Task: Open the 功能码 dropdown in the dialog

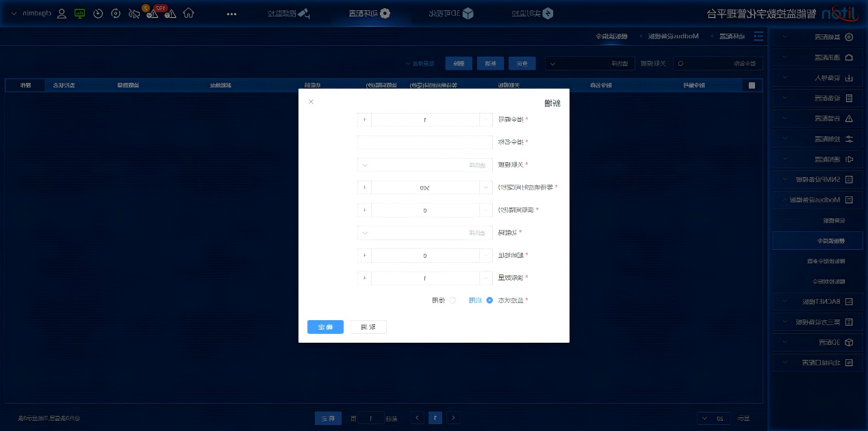Action: point(424,233)
